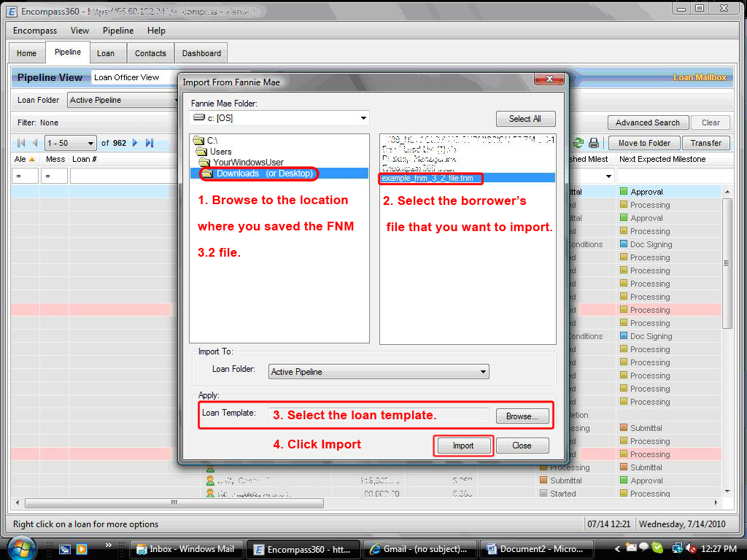Click the pipeline horizontal scrollbar
This screenshot has height=560, width=747.
pos(174,502)
